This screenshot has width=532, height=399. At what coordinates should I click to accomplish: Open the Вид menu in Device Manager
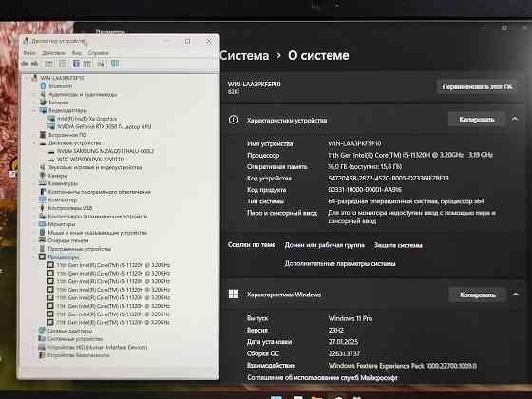[x=77, y=53]
